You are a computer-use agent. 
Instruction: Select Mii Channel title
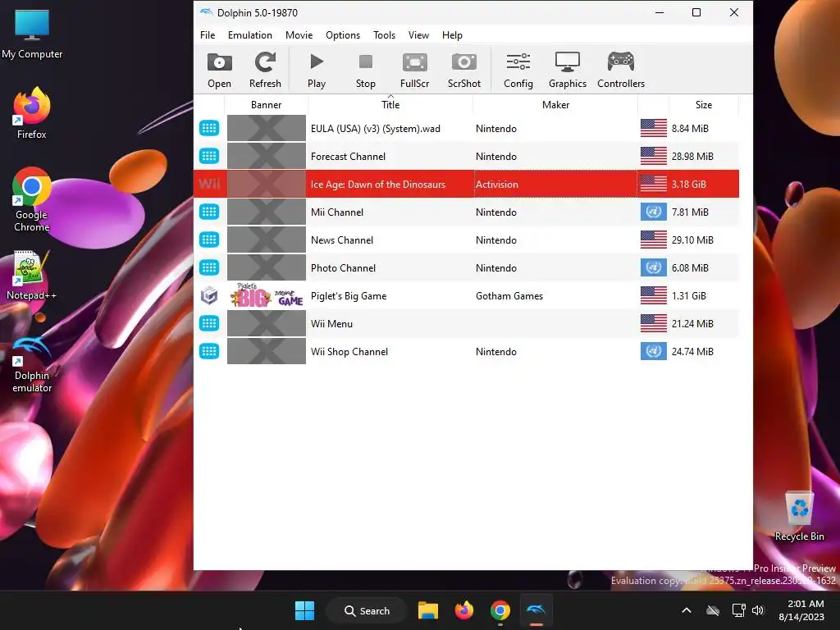click(x=337, y=212)
